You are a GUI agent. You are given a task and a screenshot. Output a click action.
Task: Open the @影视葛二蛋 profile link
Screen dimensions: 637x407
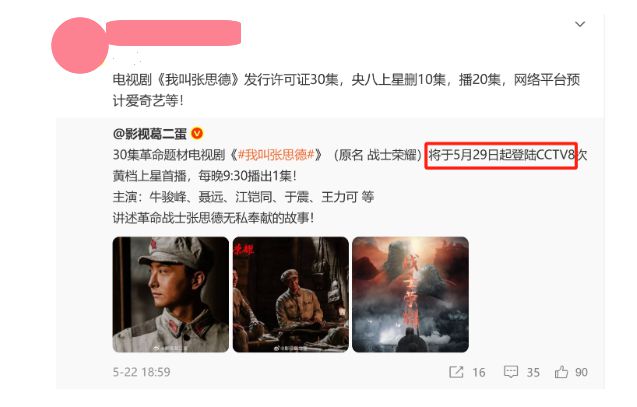(x=150, y=133)
